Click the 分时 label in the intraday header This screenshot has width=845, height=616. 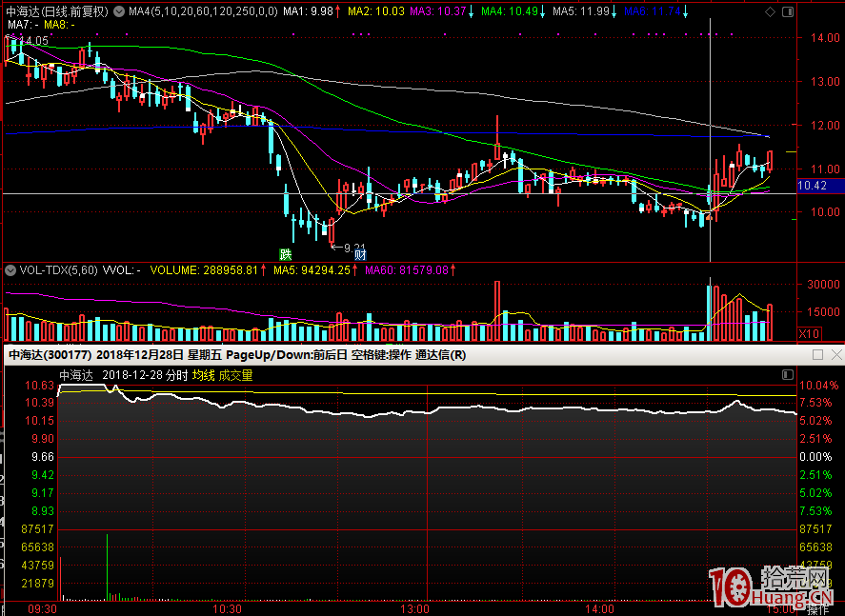pos(175,375)
